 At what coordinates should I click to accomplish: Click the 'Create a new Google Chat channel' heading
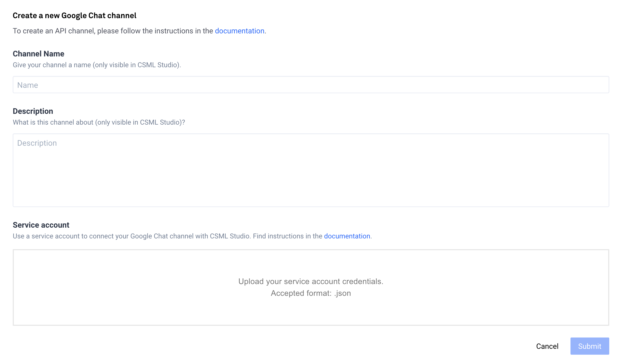tap(74, 15)
